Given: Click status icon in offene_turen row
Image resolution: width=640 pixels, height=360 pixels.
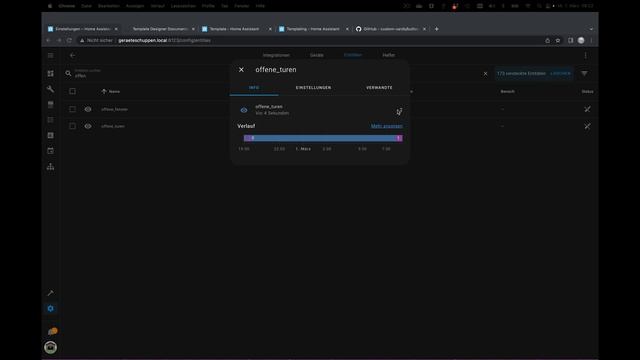Looking at the screenshot, I should 587,127.
